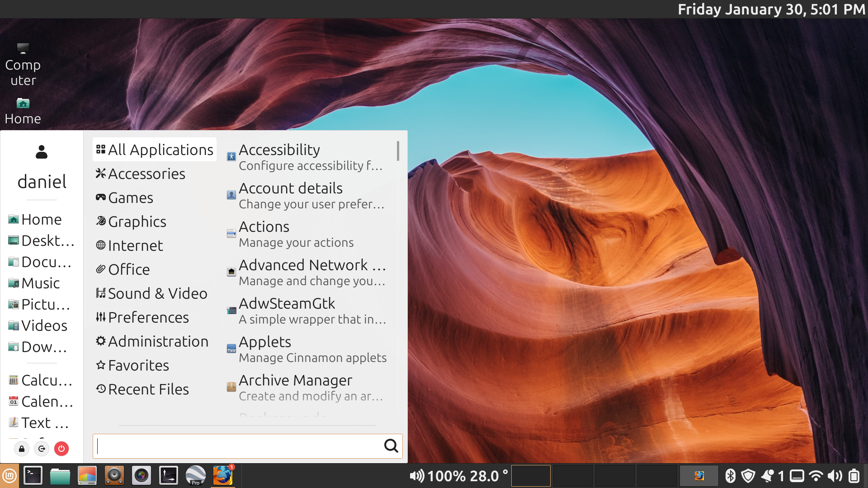
Task: Open the Google Earth Pro launcher
Action: [196, 476]
